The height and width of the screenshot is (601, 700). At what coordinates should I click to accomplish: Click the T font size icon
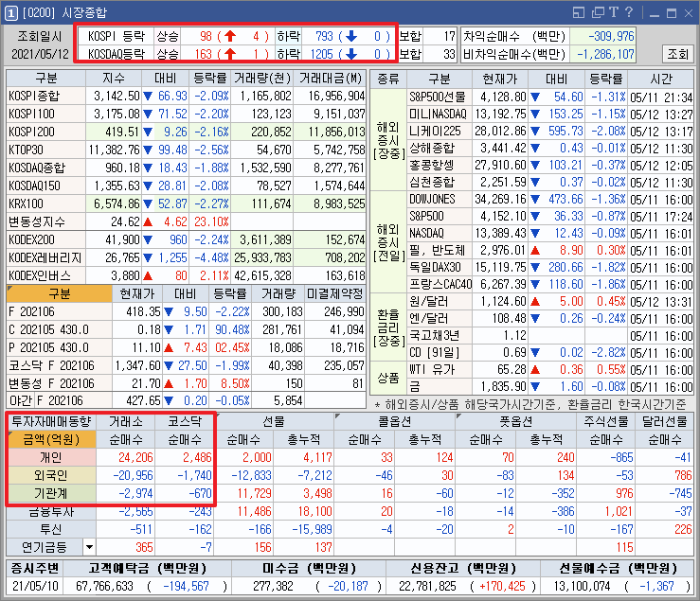(615, 12)
